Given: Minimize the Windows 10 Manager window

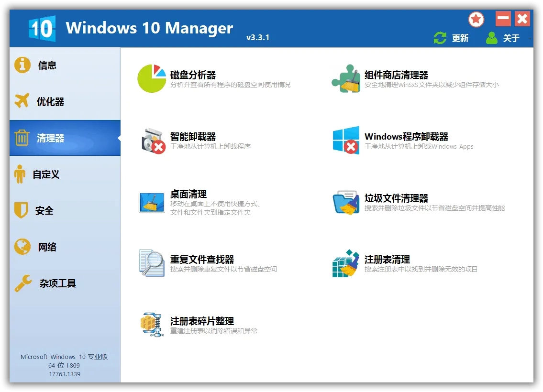Looking at the screenshot, I should pos(503,19).
